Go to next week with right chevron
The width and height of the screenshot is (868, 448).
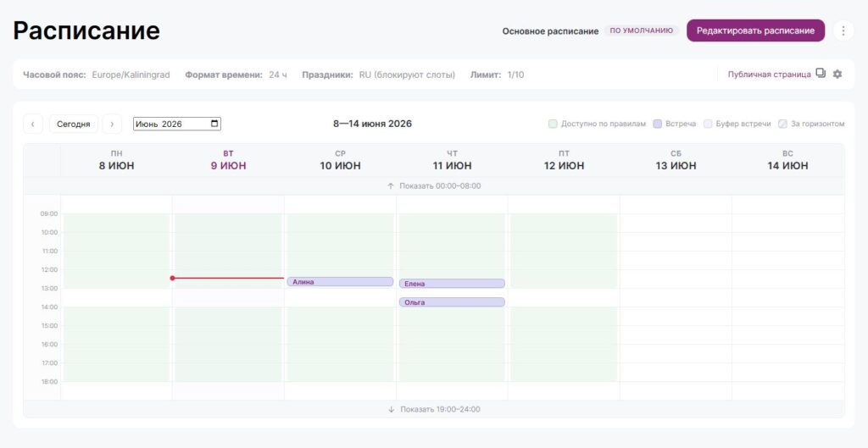click(x=112, y=124)
